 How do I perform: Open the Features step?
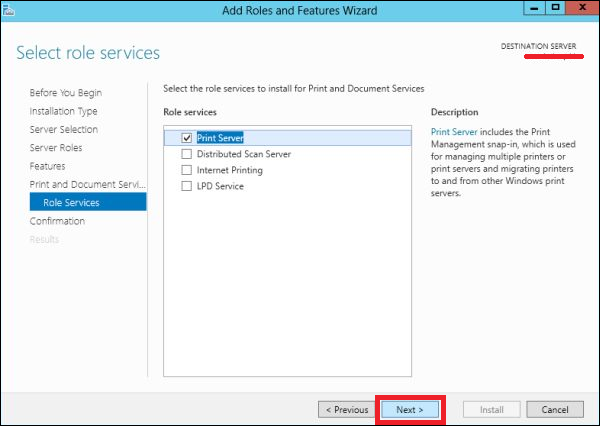click(47, 166)
